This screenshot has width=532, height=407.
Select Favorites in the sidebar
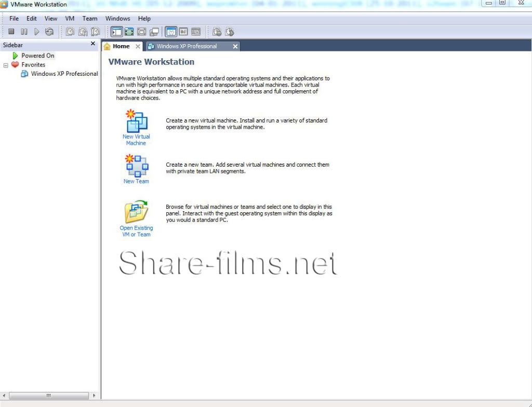point(33,64)
